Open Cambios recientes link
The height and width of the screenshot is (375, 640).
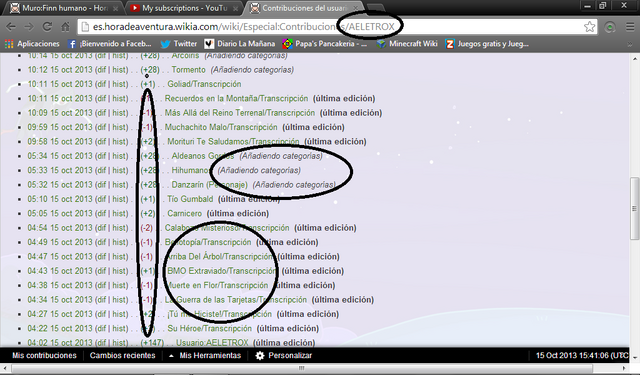122,355
